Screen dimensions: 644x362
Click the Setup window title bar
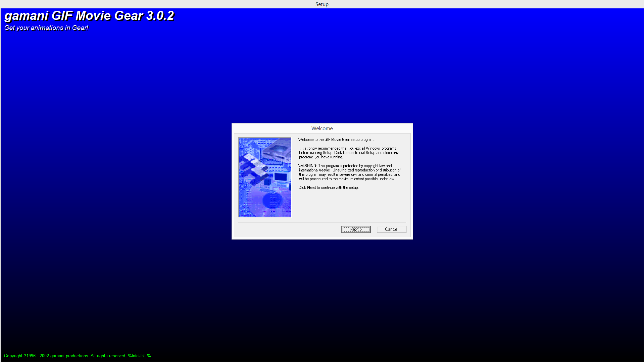coord(322,4)
